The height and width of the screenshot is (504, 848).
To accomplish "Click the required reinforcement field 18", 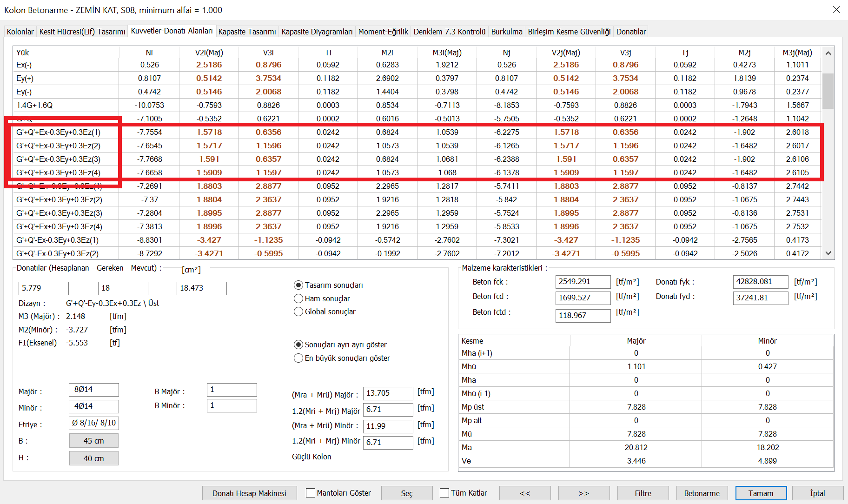I will click(x=123, y=288).
